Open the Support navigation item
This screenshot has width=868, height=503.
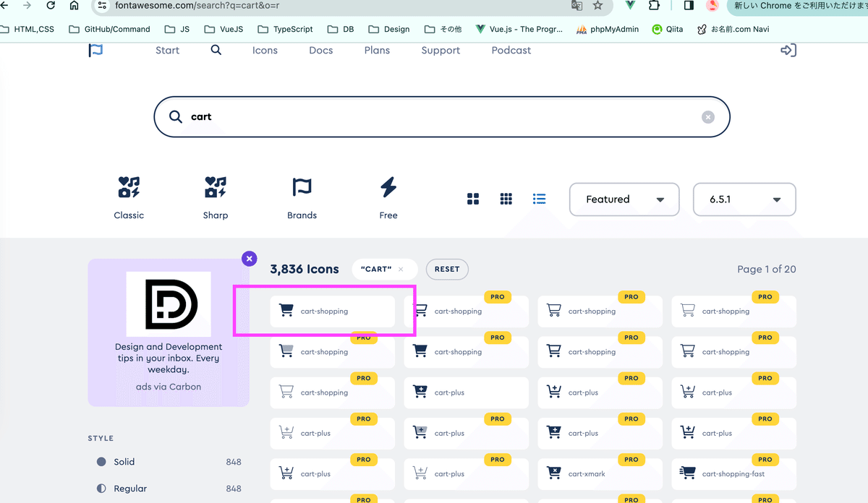pos(441,51)
